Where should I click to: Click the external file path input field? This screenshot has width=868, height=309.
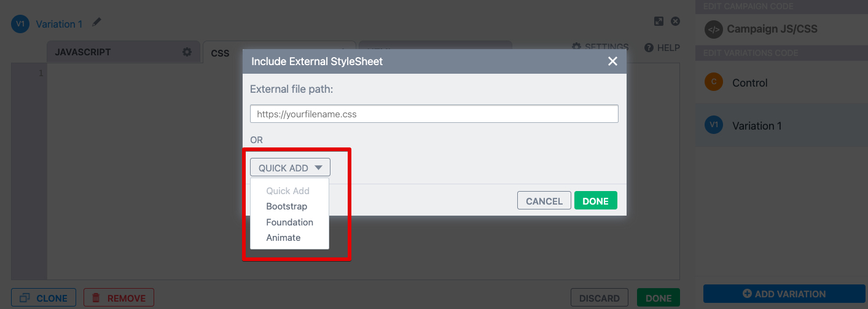(434, 114)
